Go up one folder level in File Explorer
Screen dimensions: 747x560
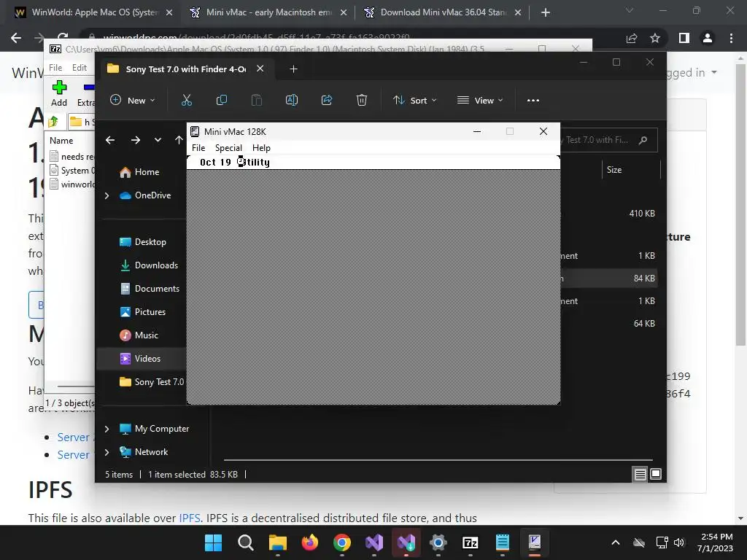point(179,140)
